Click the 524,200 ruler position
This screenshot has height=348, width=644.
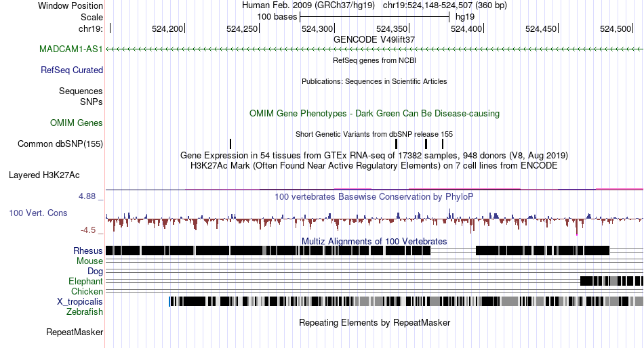coord(167,28)
